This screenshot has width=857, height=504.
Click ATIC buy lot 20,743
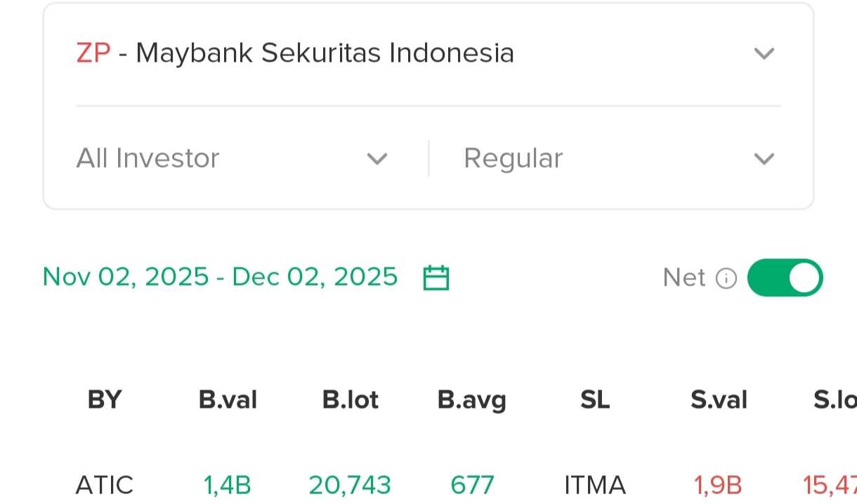(x=350, y=485)
